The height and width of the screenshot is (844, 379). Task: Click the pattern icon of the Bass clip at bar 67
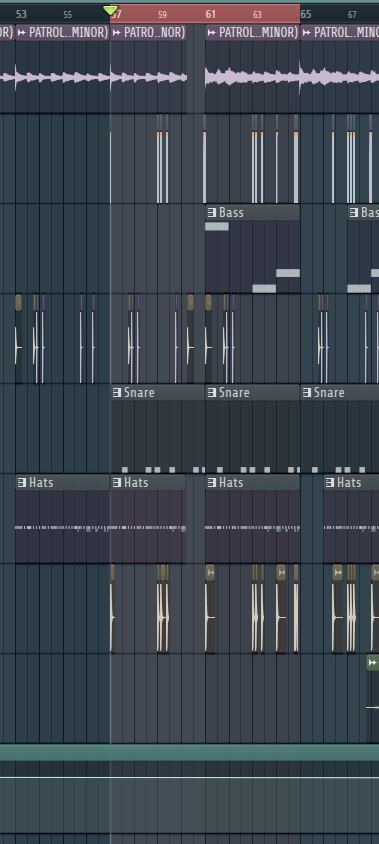click(354, 213)
